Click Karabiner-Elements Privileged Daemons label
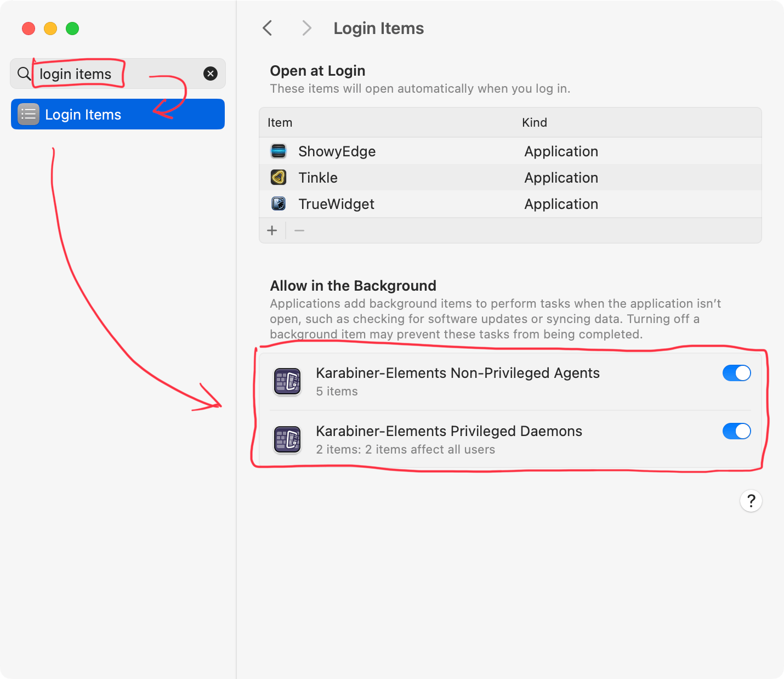The height and width of the screenshot is (679, 784). click(x=449, y=431)
